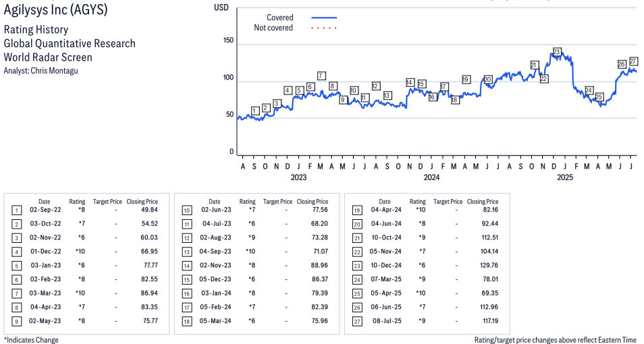This screenshot has height=344, width=644.
Task: Click closing price 86.37
Action: point(320,279)
